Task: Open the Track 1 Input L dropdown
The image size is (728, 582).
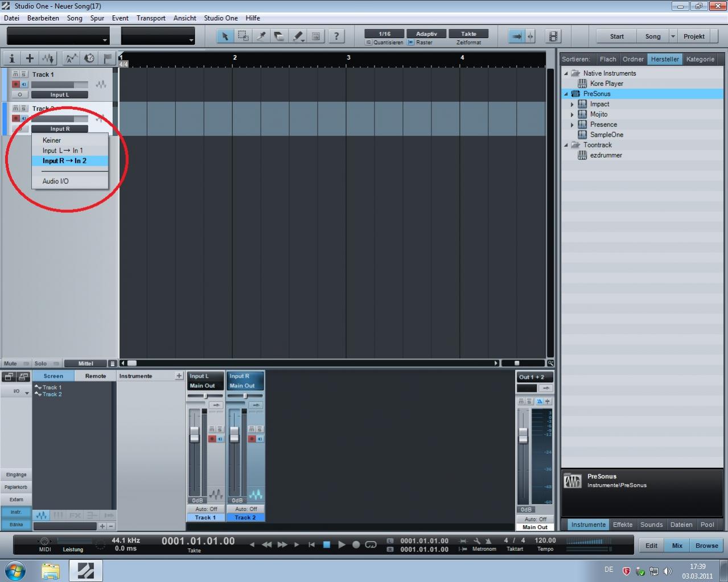Action: [x=60, y=94]
